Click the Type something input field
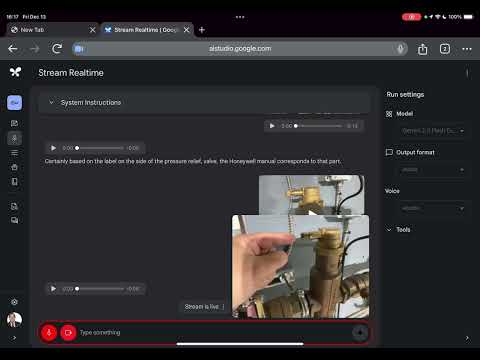The height and width of the screenshot is (360, 480). click(x=213, y=332)
